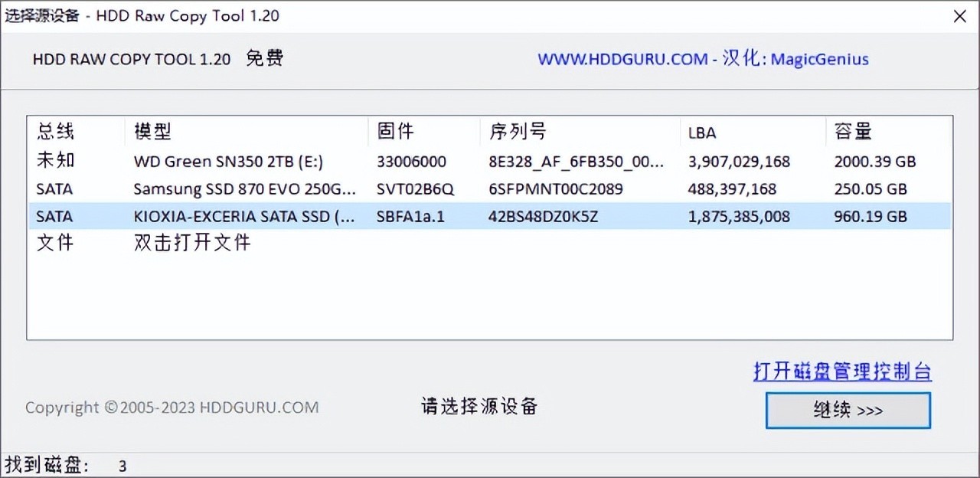The height and width of the screenshot is (478, 980).
Task: Click capacity 250.05 GB
Action: point(871,189)
